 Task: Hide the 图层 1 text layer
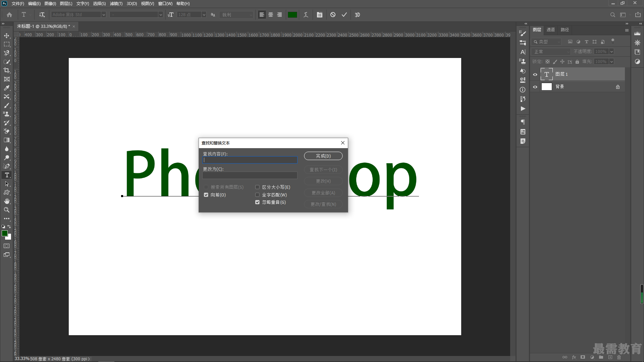click(x=535, y=74)
